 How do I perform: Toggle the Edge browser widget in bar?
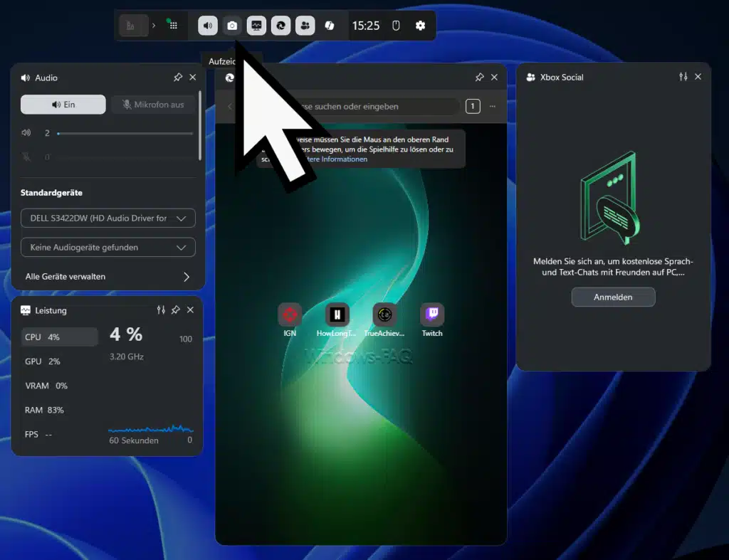(280, 26)
